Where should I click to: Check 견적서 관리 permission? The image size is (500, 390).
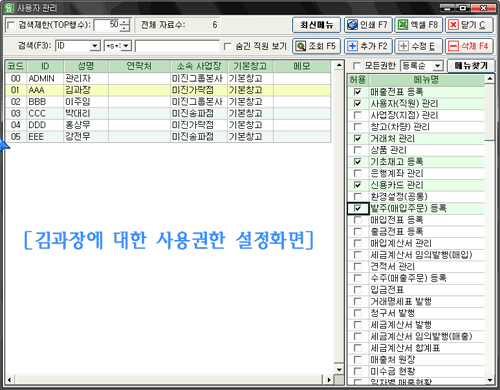[358, 267]
